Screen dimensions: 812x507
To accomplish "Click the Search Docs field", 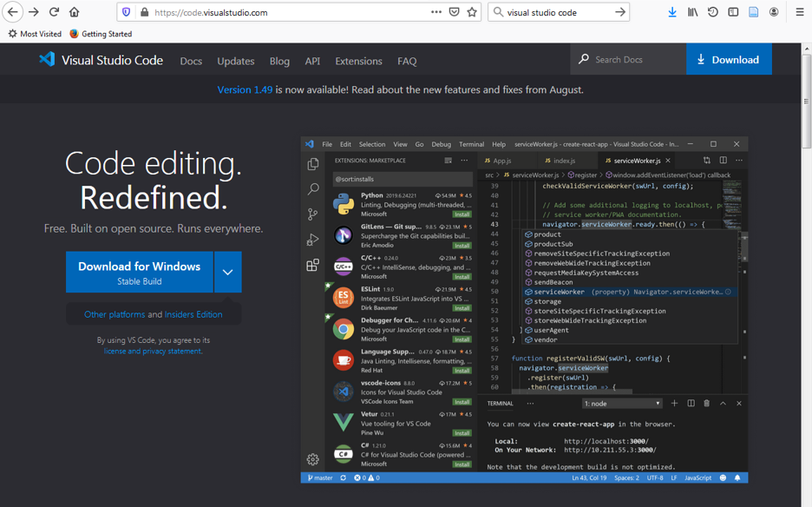I will coord(628,59).
